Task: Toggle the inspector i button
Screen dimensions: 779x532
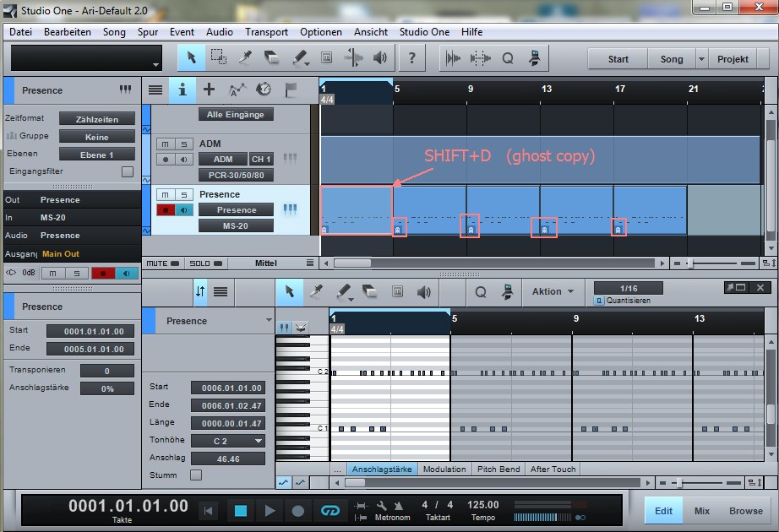Action: 182,90
